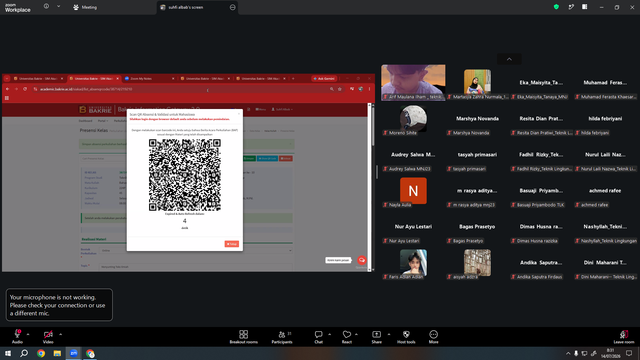The height and width of the screenshot is (360, 640).
Task: Collapse gallery with the up chevron
Action: click(509, 59)
